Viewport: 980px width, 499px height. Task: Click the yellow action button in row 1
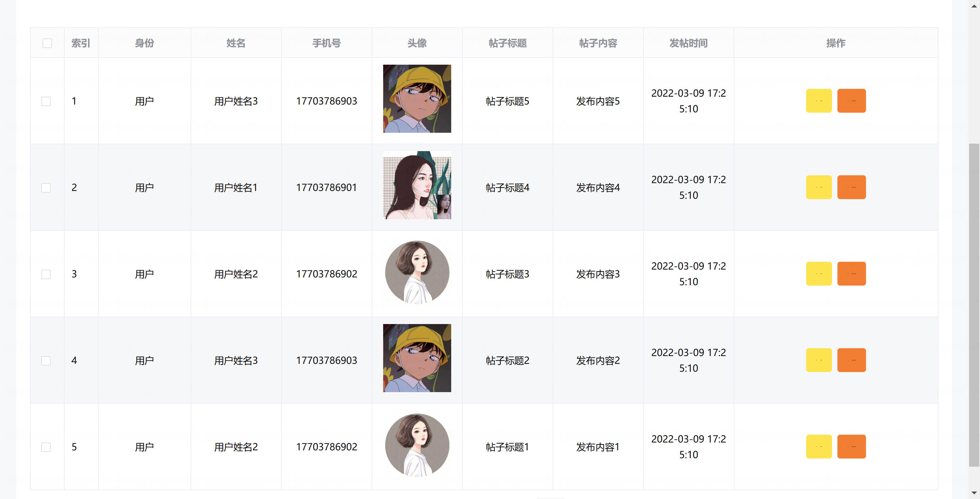point(819,101)
